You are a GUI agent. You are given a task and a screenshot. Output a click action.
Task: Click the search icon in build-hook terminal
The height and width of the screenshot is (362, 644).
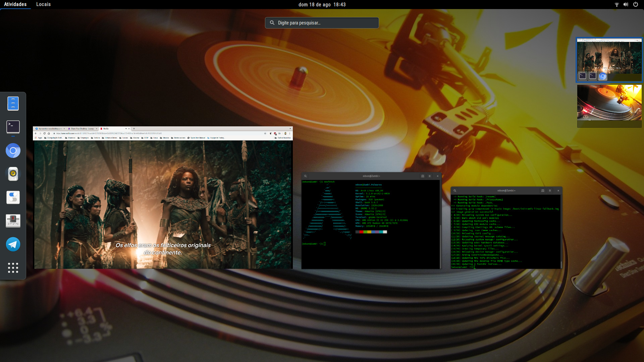[455, 190]
